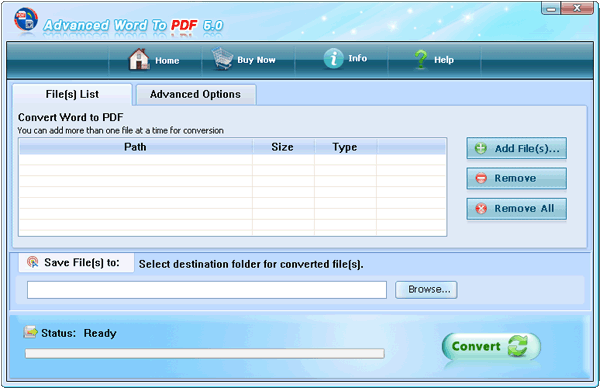Click the blue Info icon

333,59
